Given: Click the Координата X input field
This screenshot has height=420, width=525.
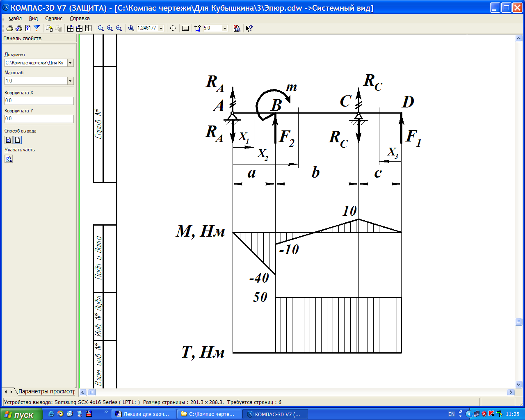Looking at the screenshot, I should (x=39, y=100).
